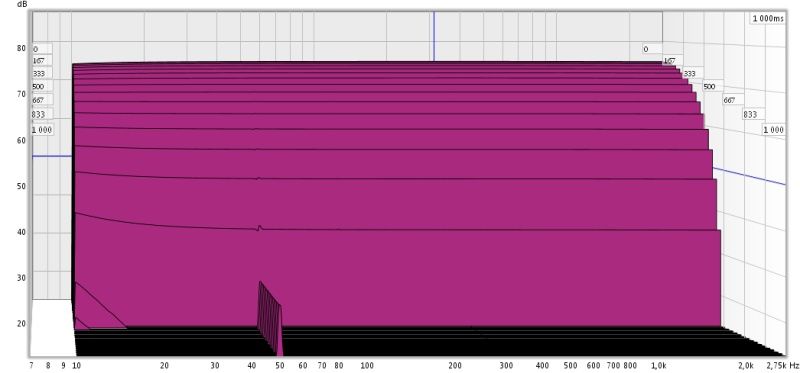Click the 50 dB vertical axis label
The image size is (800, 373).
coord(21,186)
